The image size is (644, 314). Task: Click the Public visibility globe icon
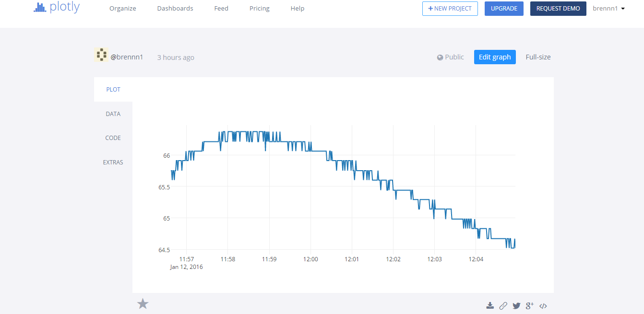click(440, 57)
